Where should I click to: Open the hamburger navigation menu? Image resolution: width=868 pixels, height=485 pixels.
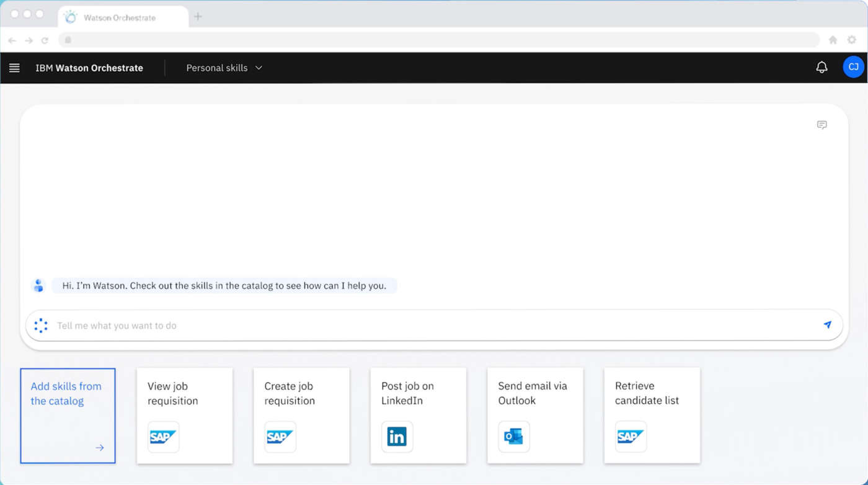click(14, 68)
